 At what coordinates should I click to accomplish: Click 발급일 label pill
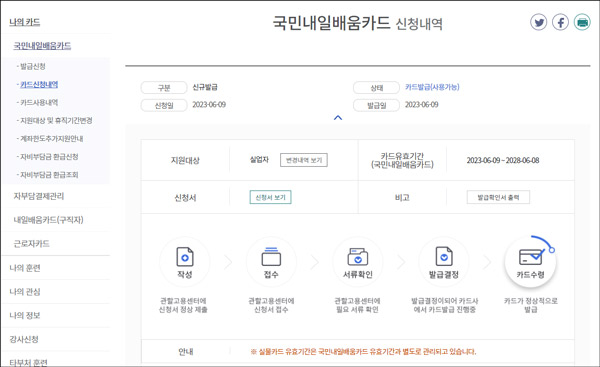[x=377, y=105]
